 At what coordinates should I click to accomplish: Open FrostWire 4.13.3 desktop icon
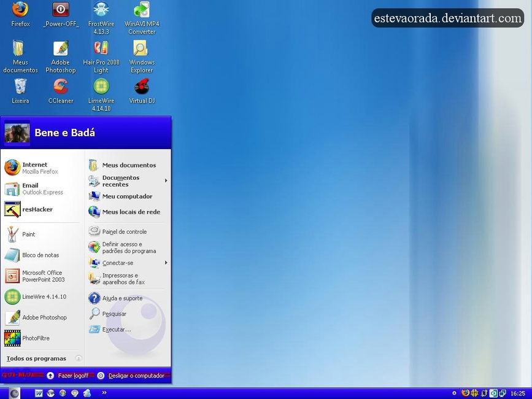click(101, 18)
